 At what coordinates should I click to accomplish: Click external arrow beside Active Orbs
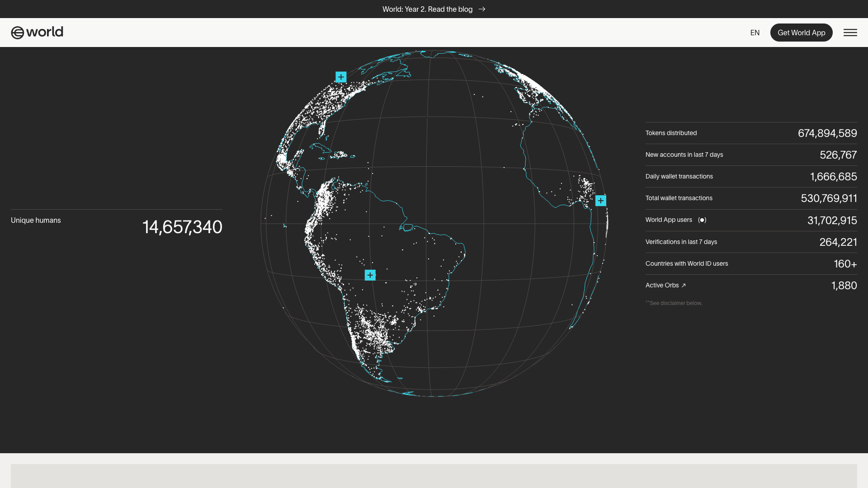(x=684, y=286)
